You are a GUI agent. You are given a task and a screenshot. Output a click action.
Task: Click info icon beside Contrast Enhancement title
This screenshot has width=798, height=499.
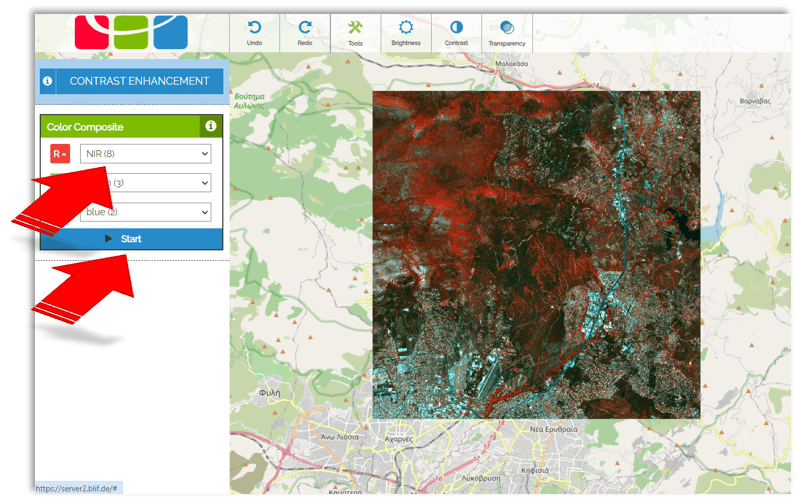pyautogui.click(x=48, y=81)
